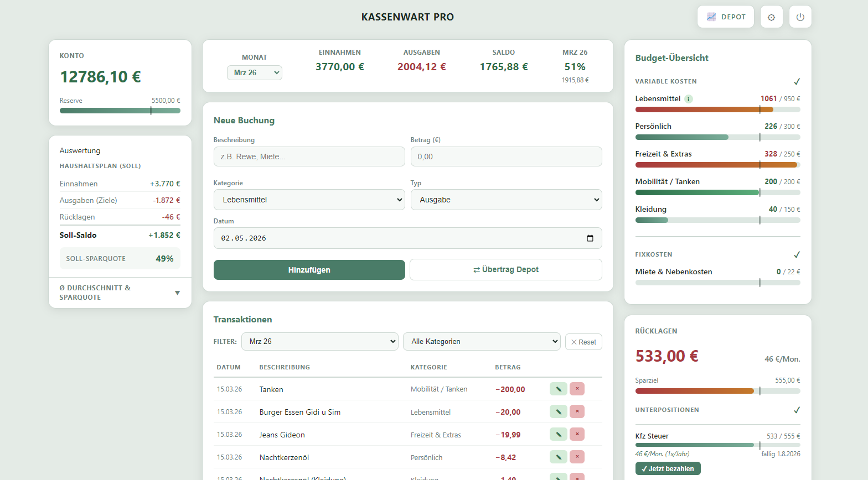Click the power logout icon

click(x=800, y=17)
